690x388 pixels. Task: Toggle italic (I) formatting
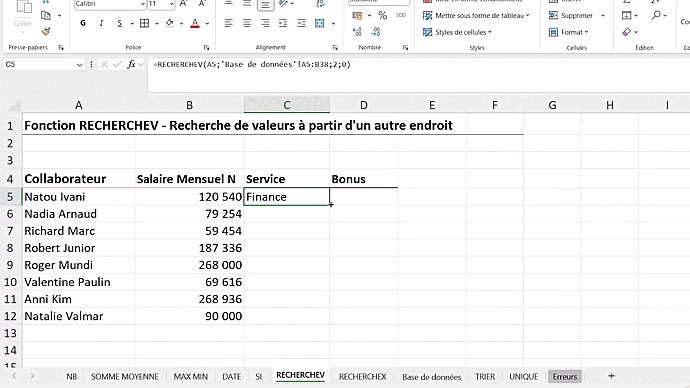101,23
